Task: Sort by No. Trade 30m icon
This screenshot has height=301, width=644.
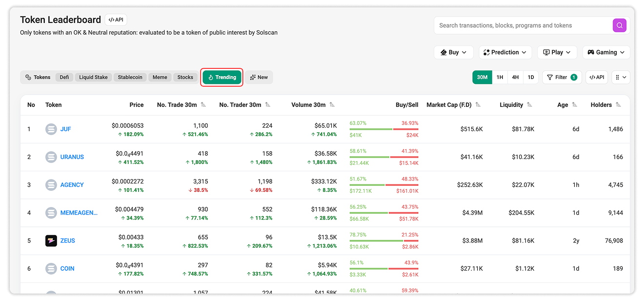Action: (x=203, y=105)
